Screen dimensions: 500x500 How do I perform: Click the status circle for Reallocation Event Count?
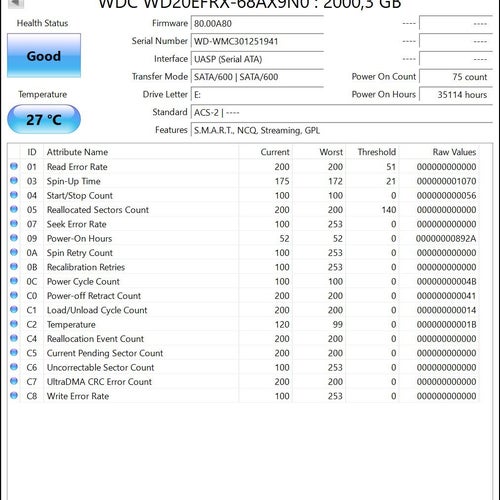pos(14,338)
